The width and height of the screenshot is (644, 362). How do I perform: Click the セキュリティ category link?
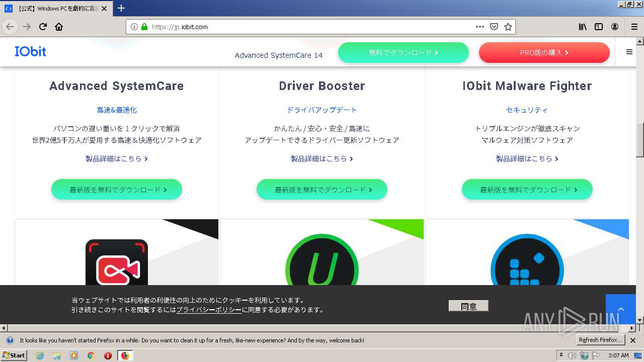527,110
